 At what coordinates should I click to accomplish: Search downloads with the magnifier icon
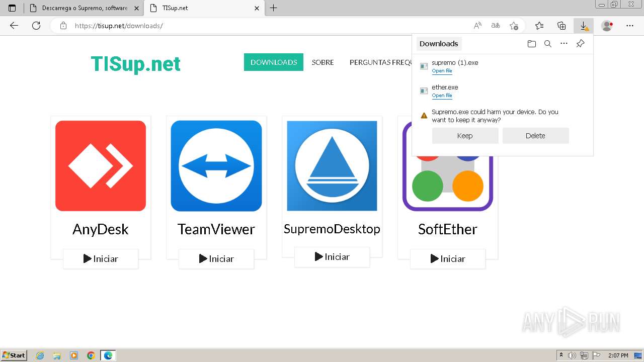[x=548, y=44]
